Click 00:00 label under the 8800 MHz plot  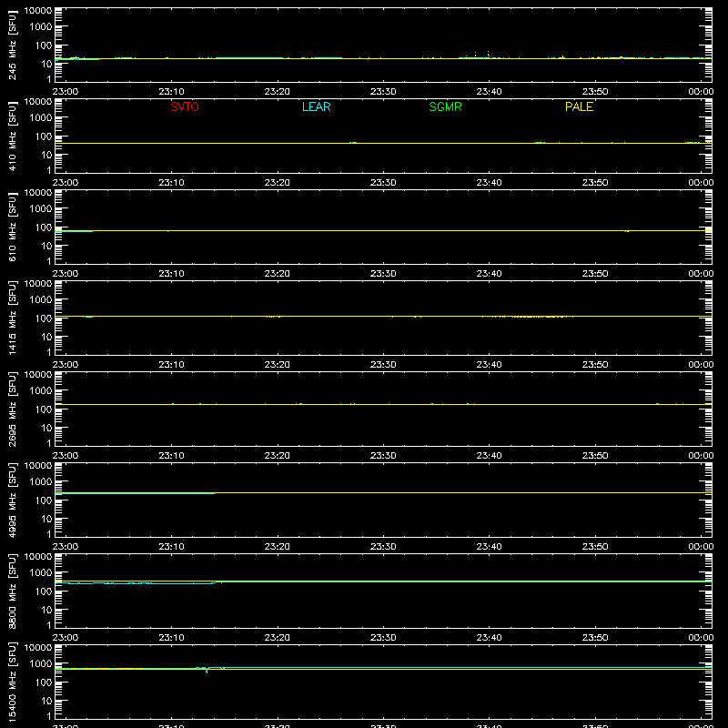coord(701,638)
